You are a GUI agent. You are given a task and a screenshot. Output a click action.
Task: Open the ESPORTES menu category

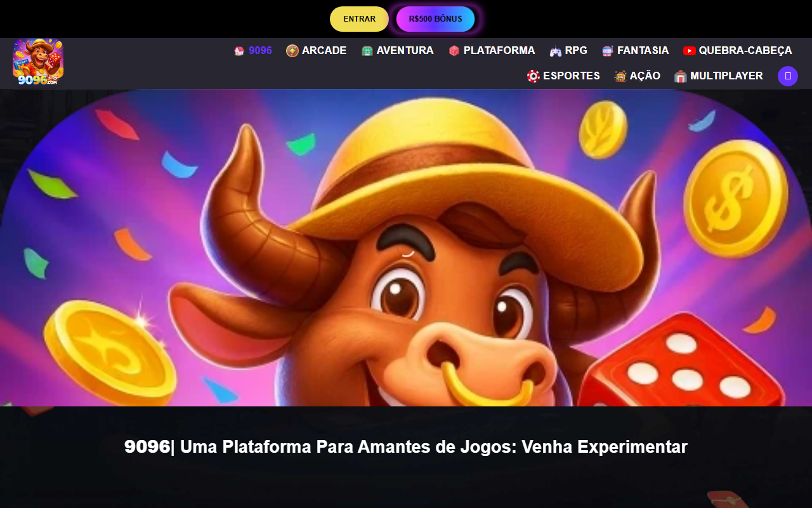click(x=563, y=76)
